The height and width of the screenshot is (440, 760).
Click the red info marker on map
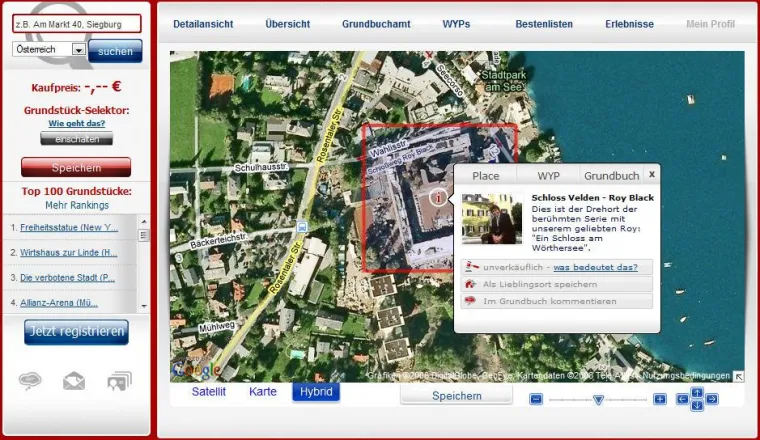(x=438, y=198)
